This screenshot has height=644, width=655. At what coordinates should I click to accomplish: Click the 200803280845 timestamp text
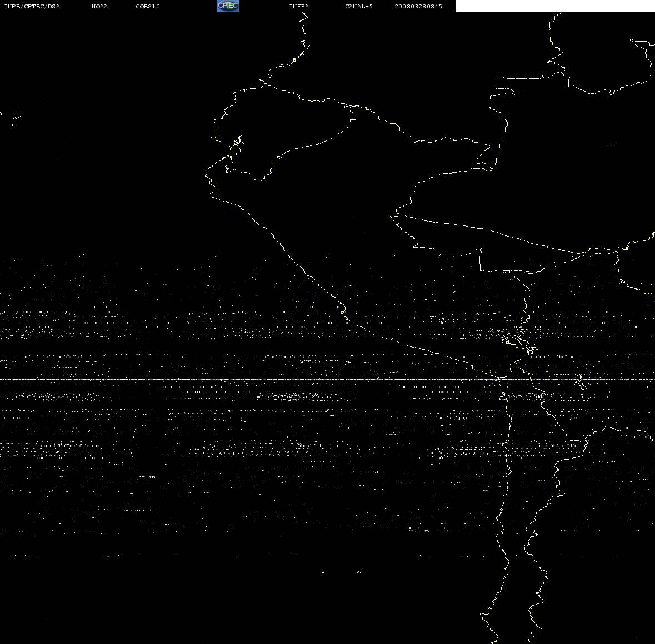418,6
